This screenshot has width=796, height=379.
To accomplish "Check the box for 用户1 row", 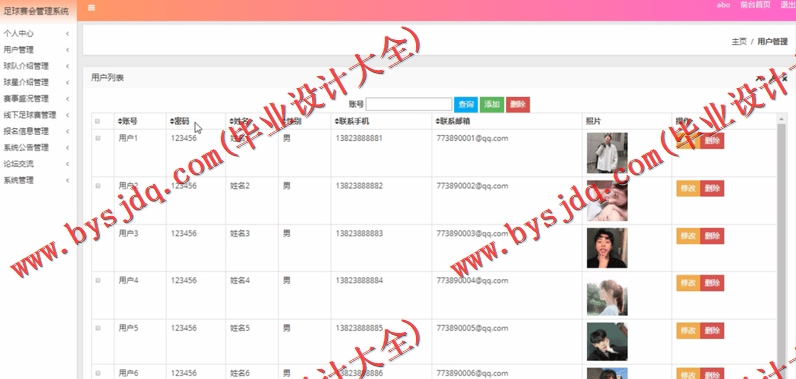I will tap(98, 138).
